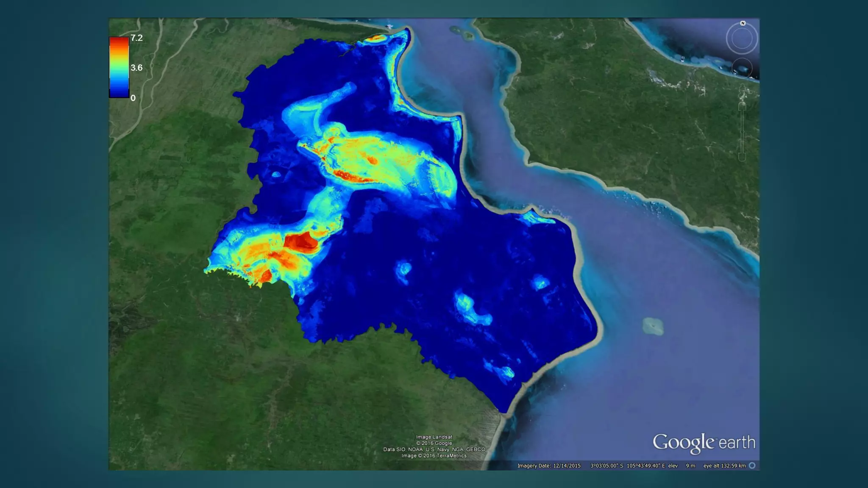
Task: Click the Data SIO NOAA attribution line
Action: [434, 449]
